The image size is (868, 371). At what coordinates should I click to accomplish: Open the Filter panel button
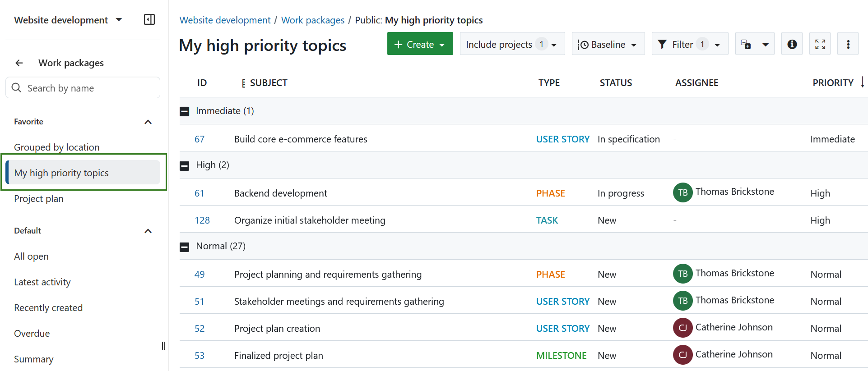pyautogui.click(x=690, y=44)
